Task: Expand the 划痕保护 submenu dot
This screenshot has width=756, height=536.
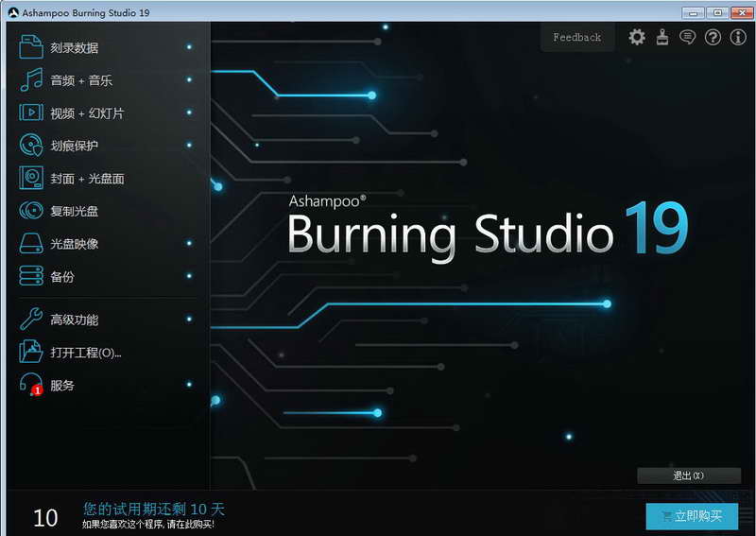Action: [189, 145]
